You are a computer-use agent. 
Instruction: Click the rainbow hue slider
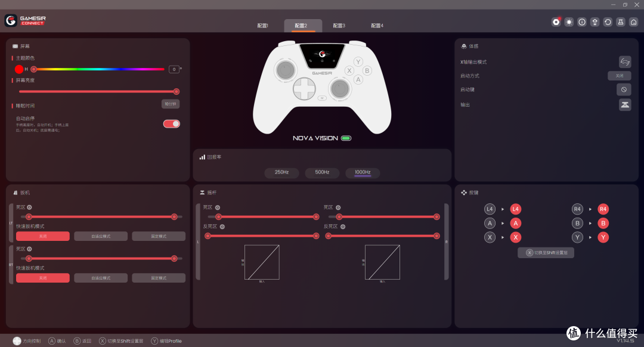click(98, 69)
